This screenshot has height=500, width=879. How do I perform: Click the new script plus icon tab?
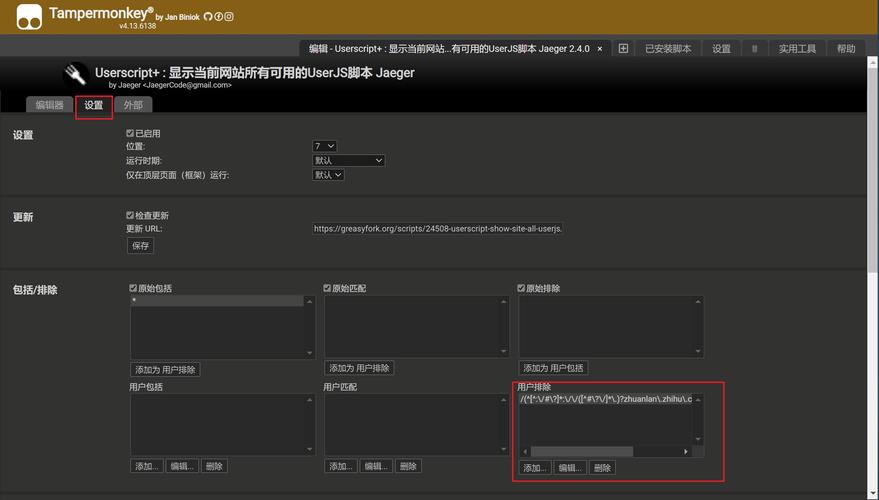click(x=623, y=49)
